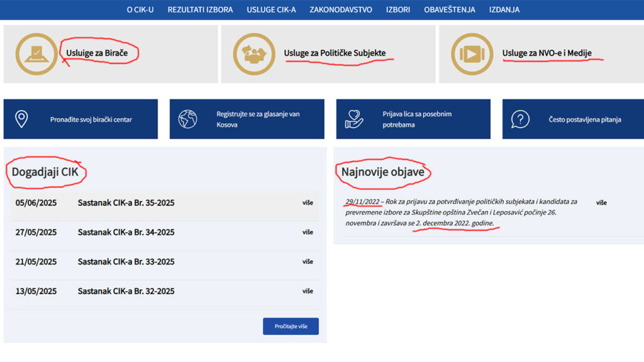Click the hand holding heart icon
Image resolution: width=644 pixels, height=362 pixels.
click(x=354, y=119)
